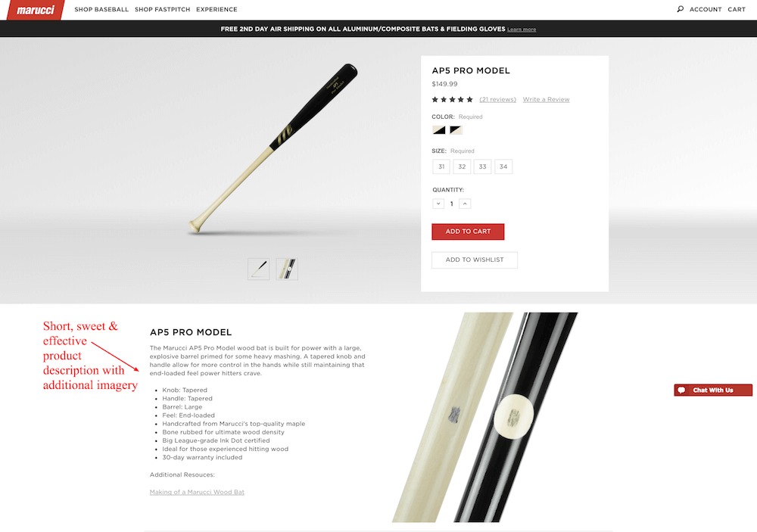Decrease quantity with down arrow
Image resolution: width=757 pixels, height=532 pixels.
click(x=438, y=204)
